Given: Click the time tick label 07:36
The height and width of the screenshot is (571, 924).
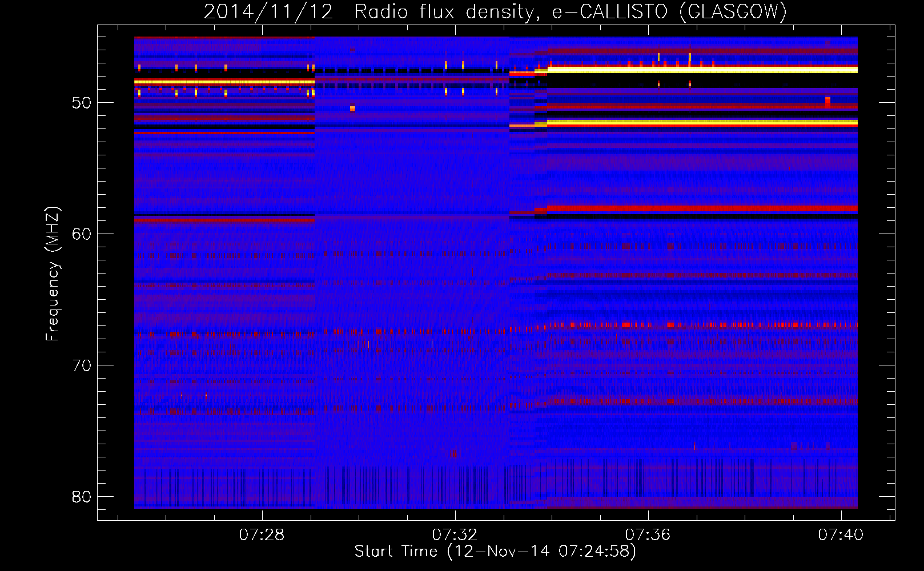Looking at the screenshot, I should coord(648,535).
